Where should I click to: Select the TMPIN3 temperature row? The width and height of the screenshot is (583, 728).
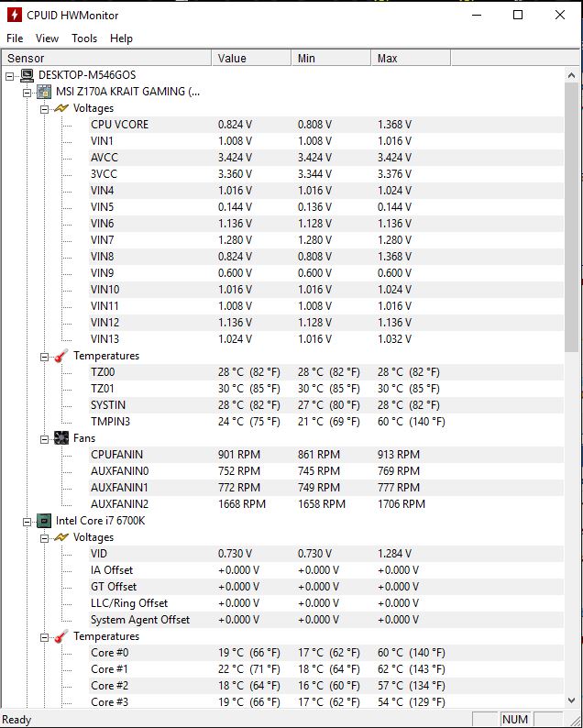click(x=326, y=422)
